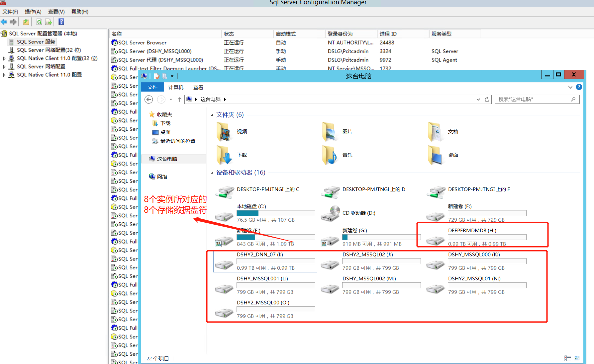Click the Properties icon in Explorer's title bar
The width and height of the screenshot is (594, 364).
coord(156,76)
